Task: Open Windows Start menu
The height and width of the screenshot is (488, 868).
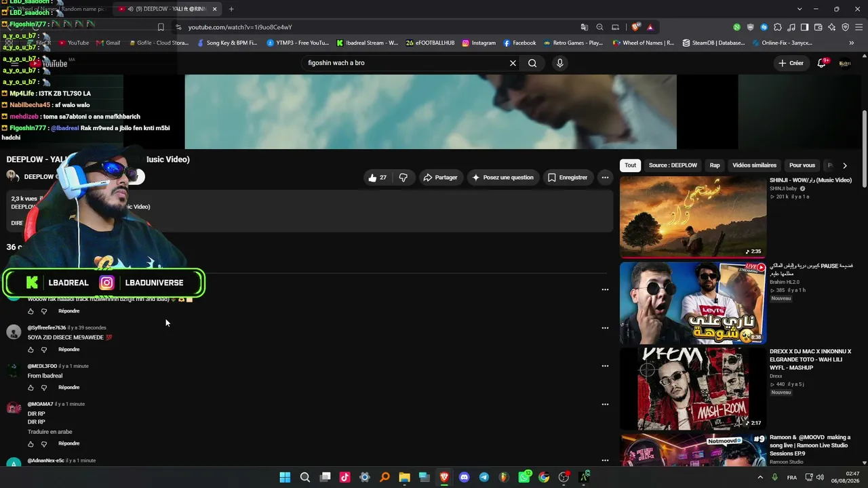Action: coord(285,477)
